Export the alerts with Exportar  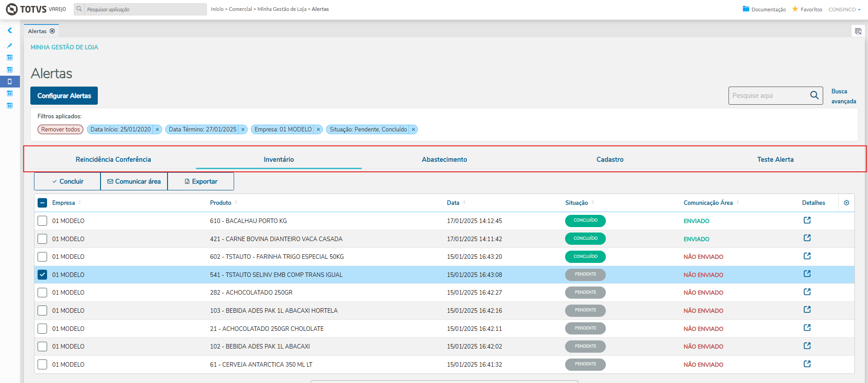(x=201, y=181)
